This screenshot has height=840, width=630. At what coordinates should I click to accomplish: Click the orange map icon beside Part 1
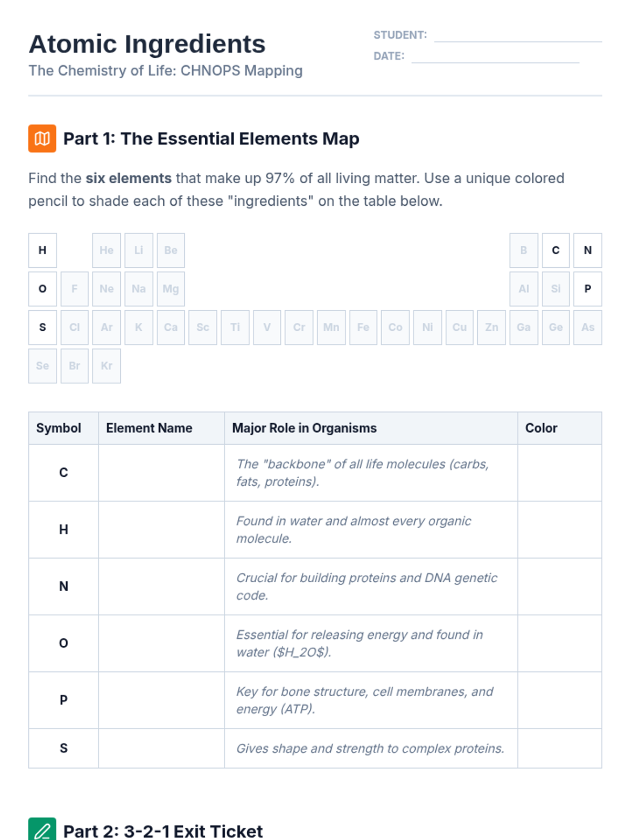pos(42,139)
